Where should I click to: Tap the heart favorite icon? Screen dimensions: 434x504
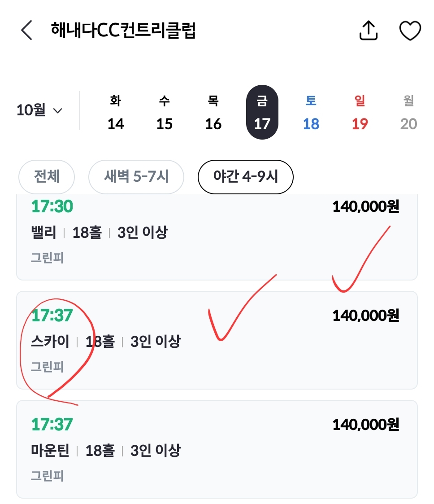410,31
